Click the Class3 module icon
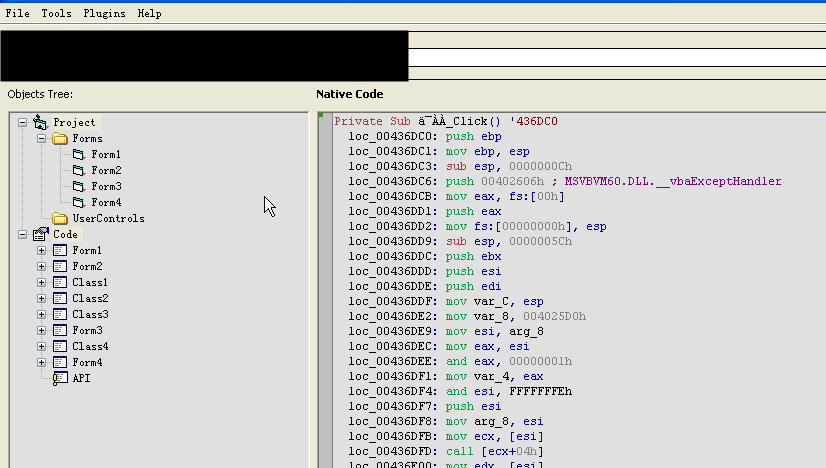 point(60,314)
